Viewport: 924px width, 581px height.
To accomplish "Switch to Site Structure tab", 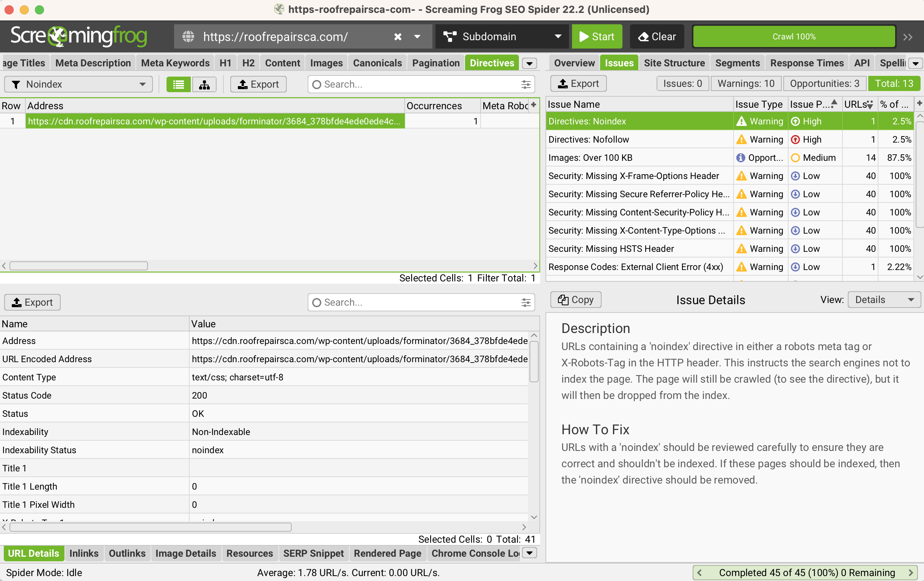I will (x=674, y=63).
